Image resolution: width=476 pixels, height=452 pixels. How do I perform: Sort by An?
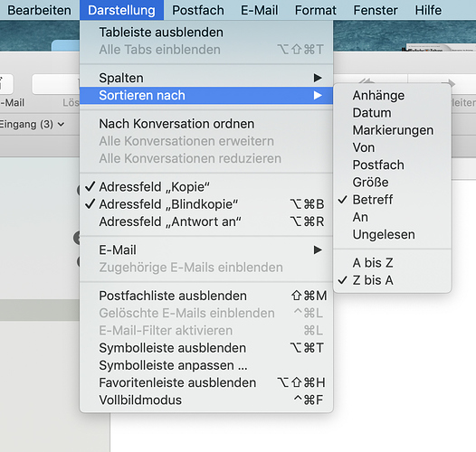tap(392, 217)
